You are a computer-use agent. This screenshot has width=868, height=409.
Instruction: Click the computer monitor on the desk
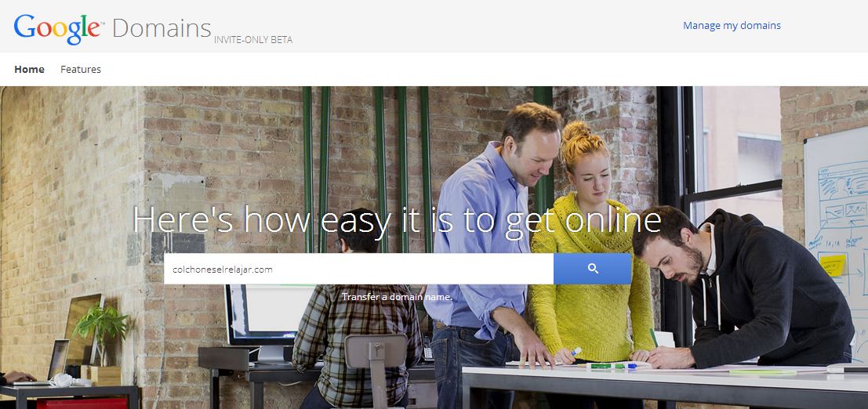(270, 316)
